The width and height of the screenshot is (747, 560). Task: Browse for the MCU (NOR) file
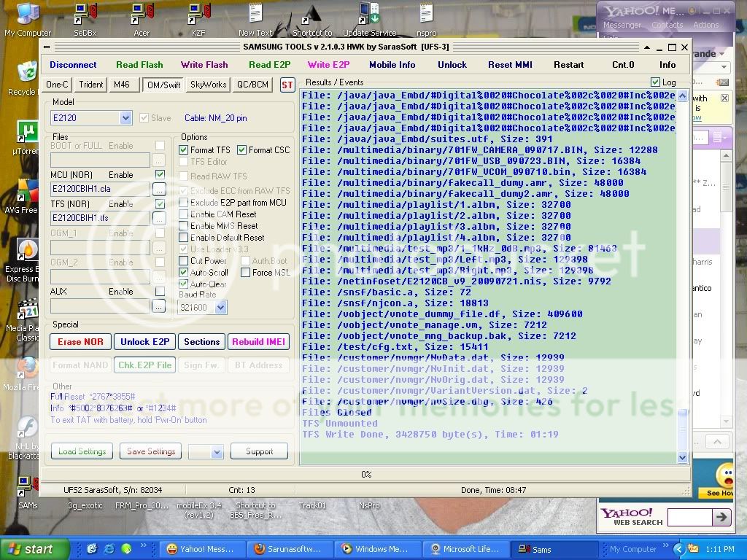159,190
